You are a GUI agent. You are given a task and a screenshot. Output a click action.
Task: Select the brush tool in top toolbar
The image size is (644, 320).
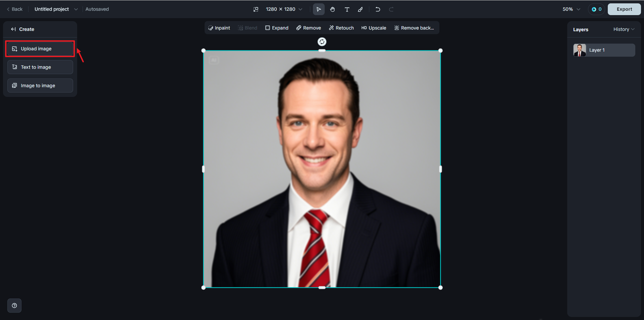pos(360,9)
